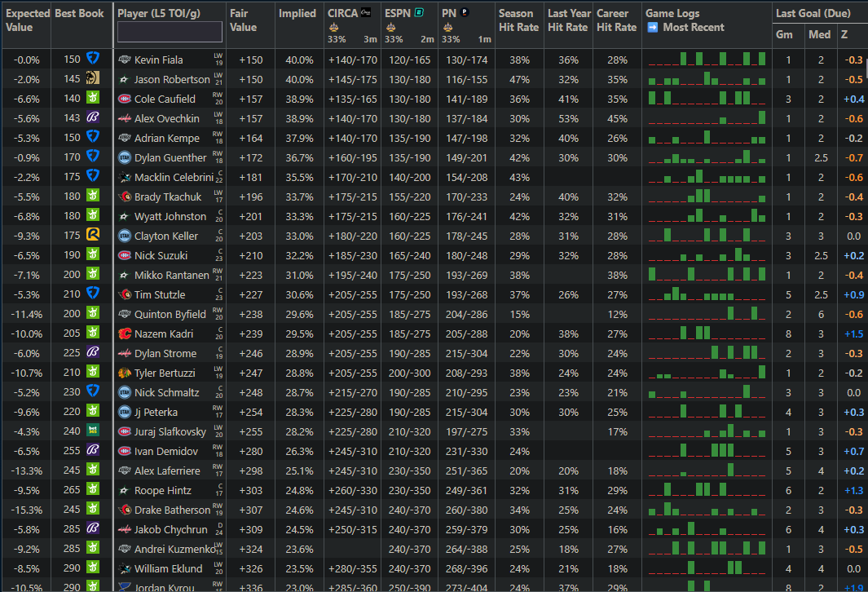This screenshot has height=592, width=868.
Task: Select player name Roope Hintz
Action: [163, 490]
